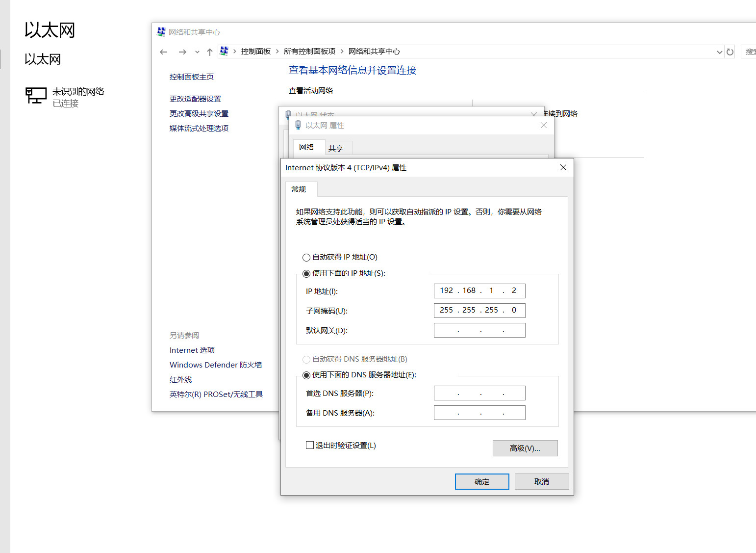
Task: Click the forward arrow in the navigation bar
Action: [x=182, y=52]
